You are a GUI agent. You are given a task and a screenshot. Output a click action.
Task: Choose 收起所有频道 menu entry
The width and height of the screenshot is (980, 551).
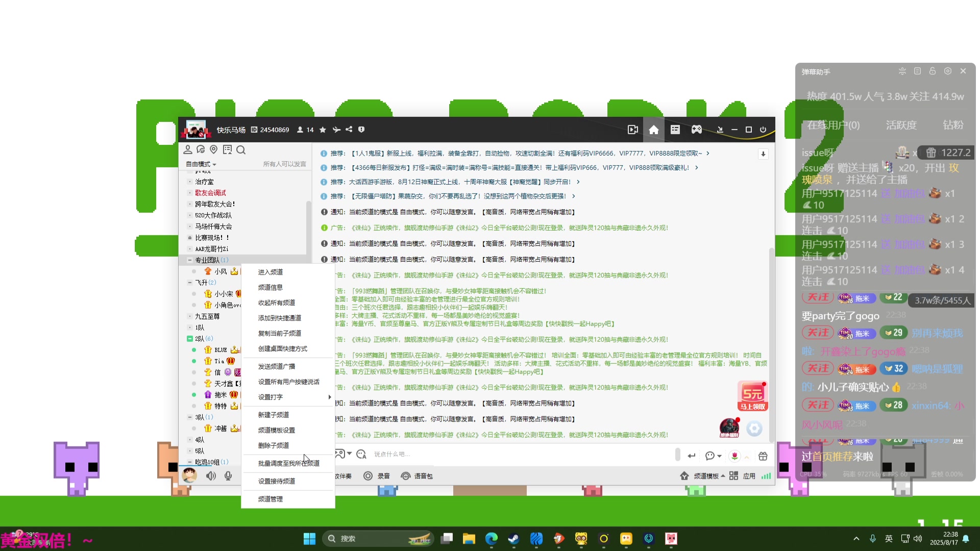[288, 303]
